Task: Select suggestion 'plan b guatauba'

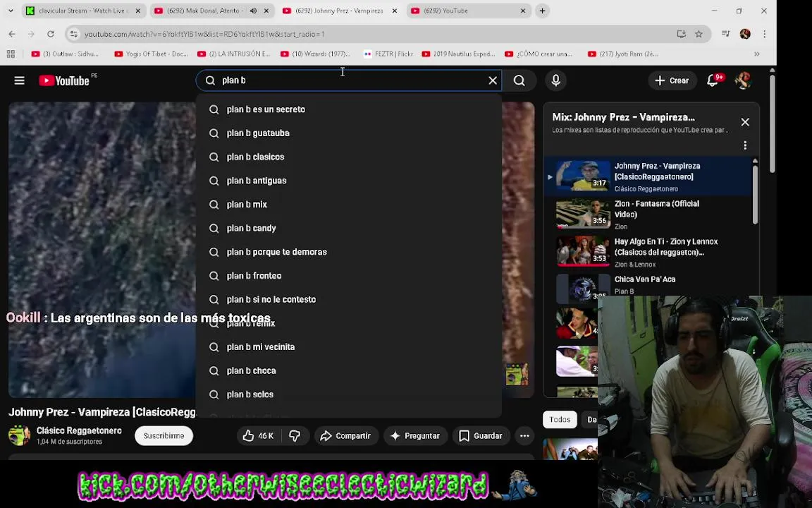Action: [348, 133]
